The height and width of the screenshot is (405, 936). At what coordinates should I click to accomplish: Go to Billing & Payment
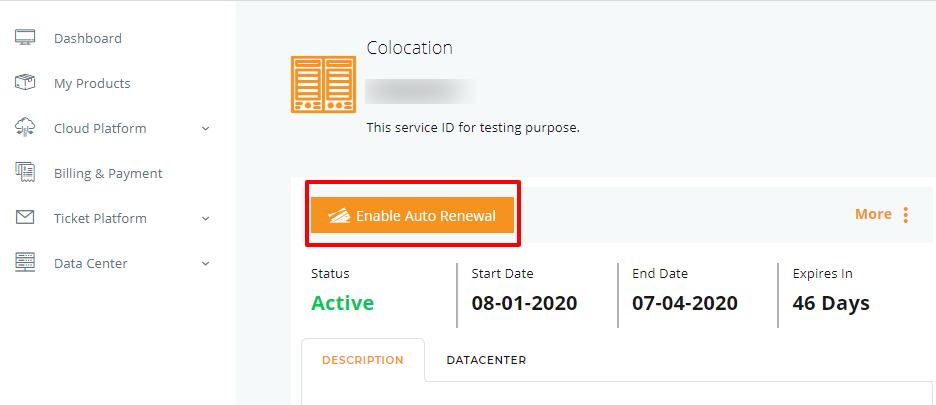(108, 173)
